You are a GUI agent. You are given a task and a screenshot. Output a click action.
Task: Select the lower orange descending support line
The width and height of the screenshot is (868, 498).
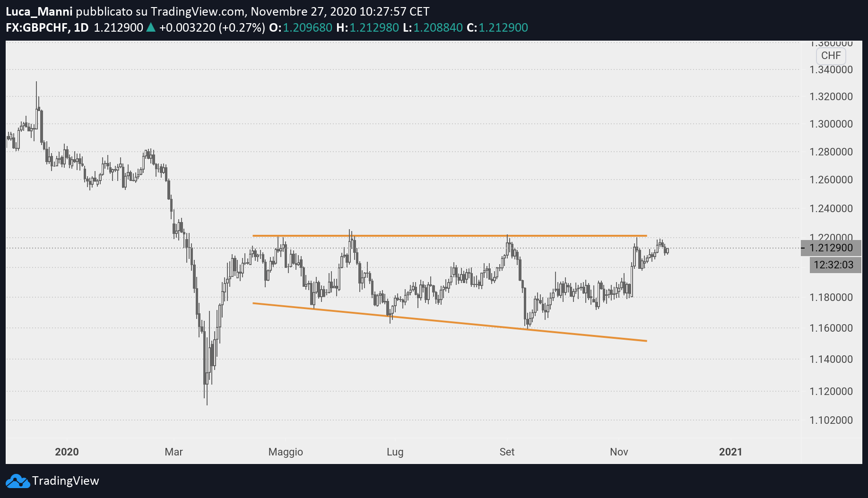(450, 322)
